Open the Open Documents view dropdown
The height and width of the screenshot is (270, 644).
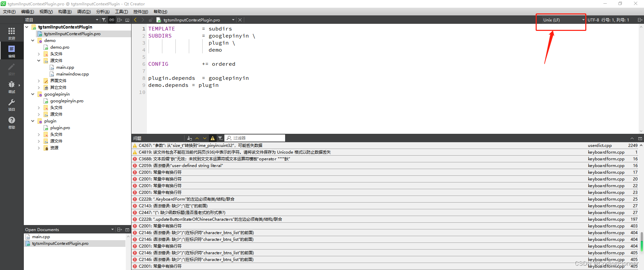coord(70,230)
